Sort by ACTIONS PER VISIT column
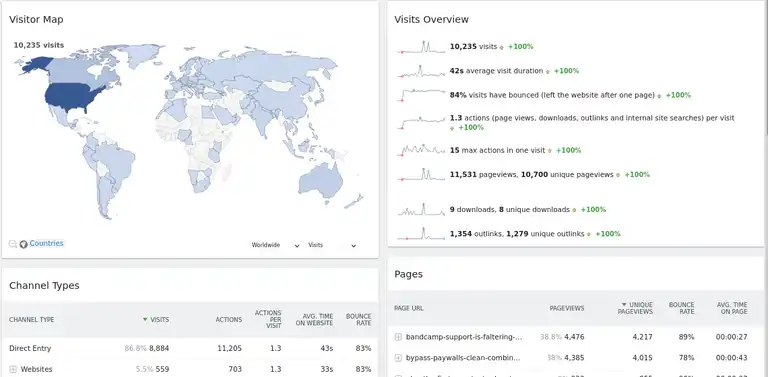 [x=268, y=319]
